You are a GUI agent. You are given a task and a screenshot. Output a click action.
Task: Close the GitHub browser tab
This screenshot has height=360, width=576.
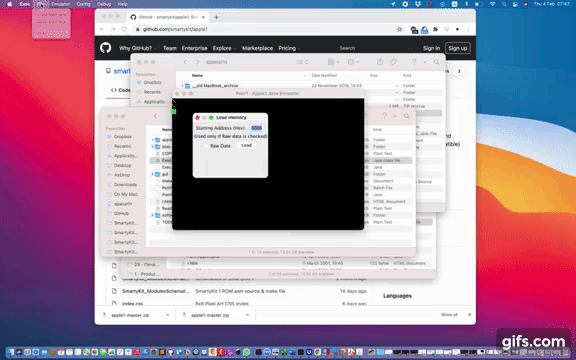(203, 17)
